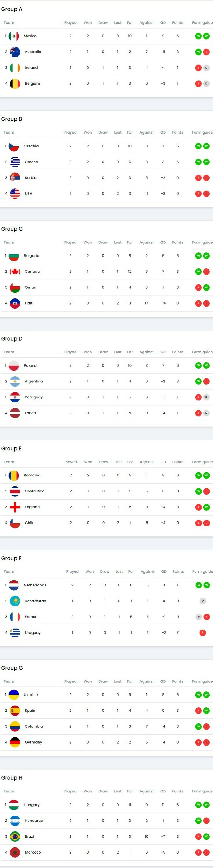Open the Hungary team link
Screen dimensions: 213x868
(x=31, y=805)
